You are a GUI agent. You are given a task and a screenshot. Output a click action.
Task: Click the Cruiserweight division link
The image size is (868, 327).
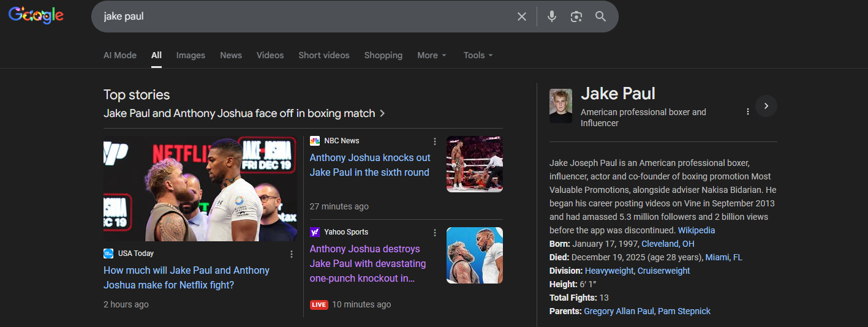(x=663, y=271)
